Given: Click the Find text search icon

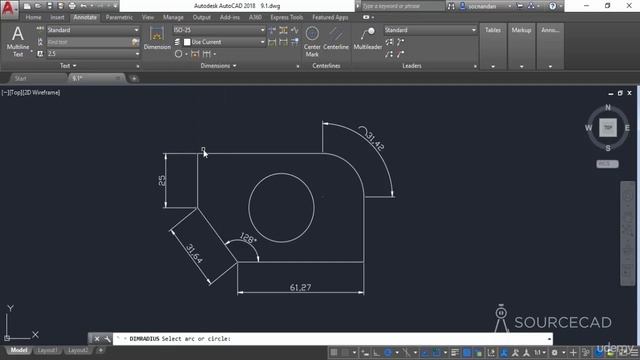Looking at the screenshot, I should coord(135,42).
